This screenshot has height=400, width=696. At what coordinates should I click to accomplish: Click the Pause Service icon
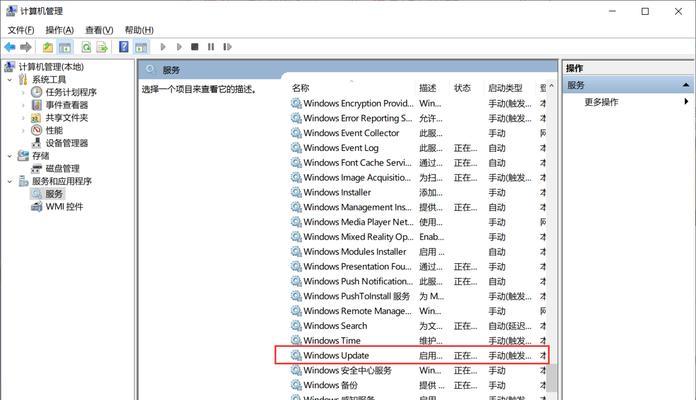211,47
